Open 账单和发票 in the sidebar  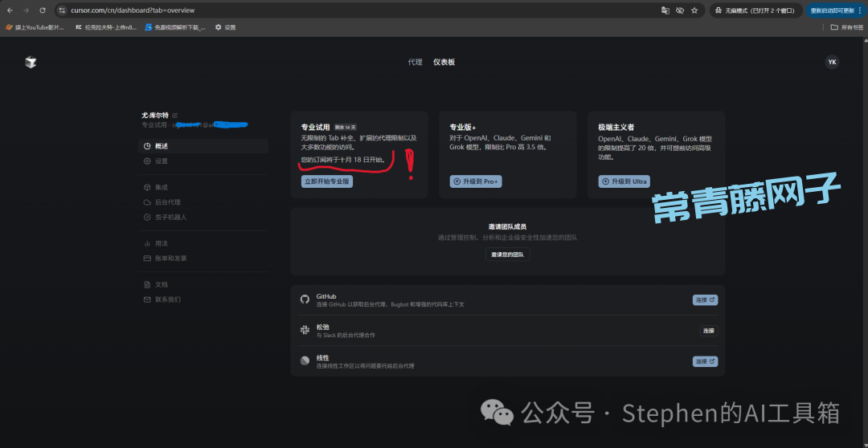[x=170, y=259]
